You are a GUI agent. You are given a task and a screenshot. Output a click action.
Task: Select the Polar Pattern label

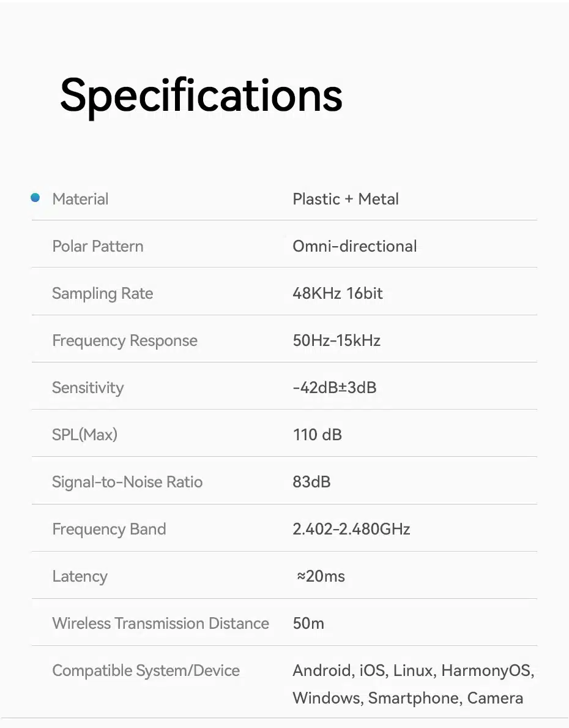click(98, 246)
